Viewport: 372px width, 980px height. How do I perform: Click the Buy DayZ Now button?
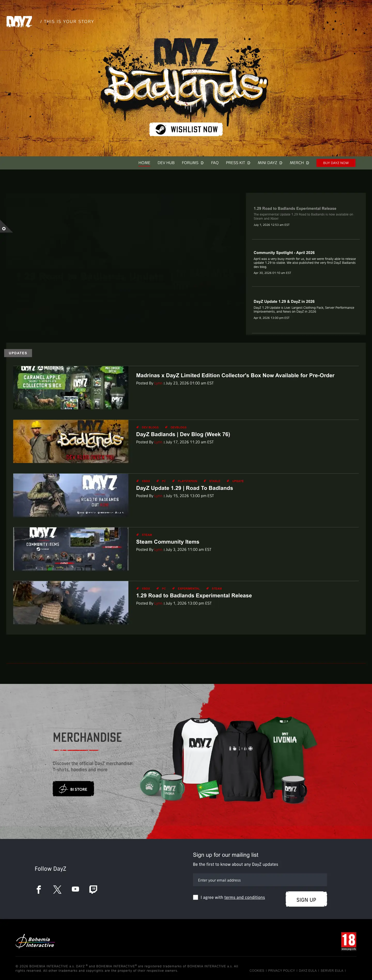click(x=336, y=163)
